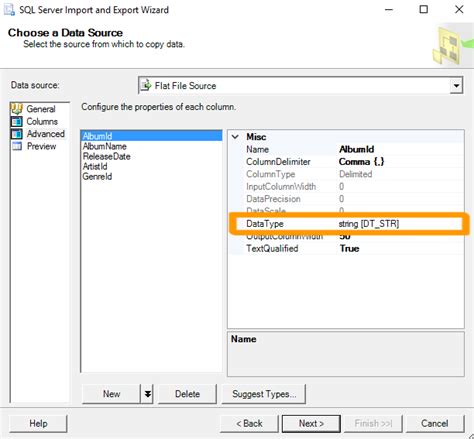Select the ArtistId column
Viewport: 474px width, 439px height.
(95, 166)
